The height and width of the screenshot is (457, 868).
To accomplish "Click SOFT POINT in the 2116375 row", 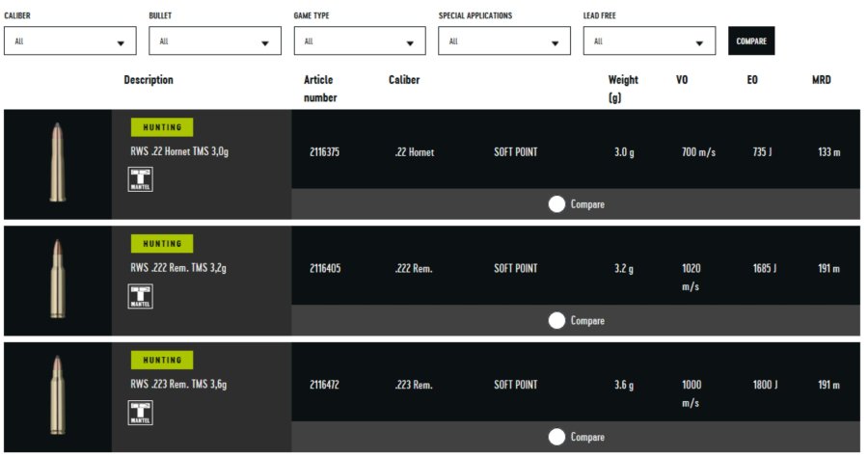I will 515,152.
